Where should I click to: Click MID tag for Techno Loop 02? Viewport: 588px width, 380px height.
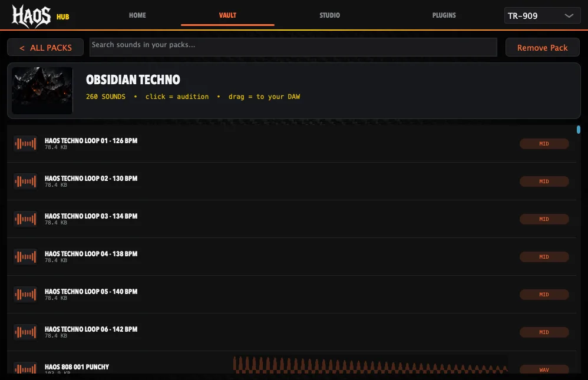pyautogui.click(x=544, y=181)
